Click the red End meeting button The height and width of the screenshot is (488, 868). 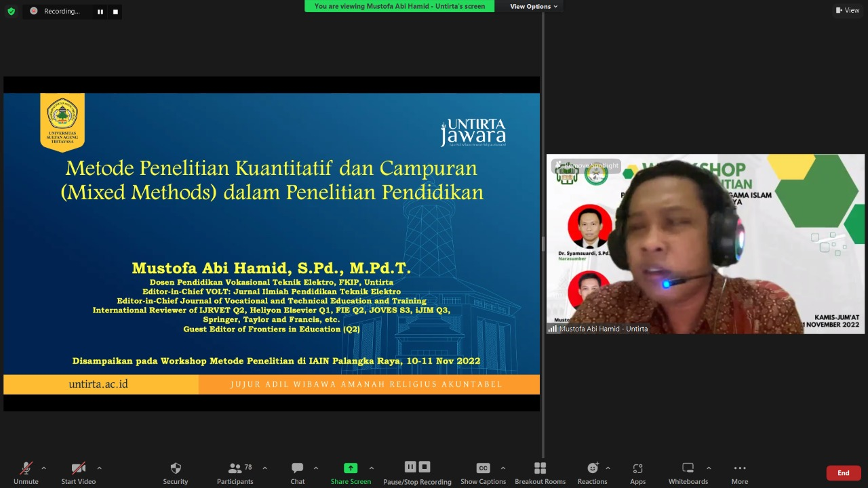pyautogui.click(x=844, y=473)
